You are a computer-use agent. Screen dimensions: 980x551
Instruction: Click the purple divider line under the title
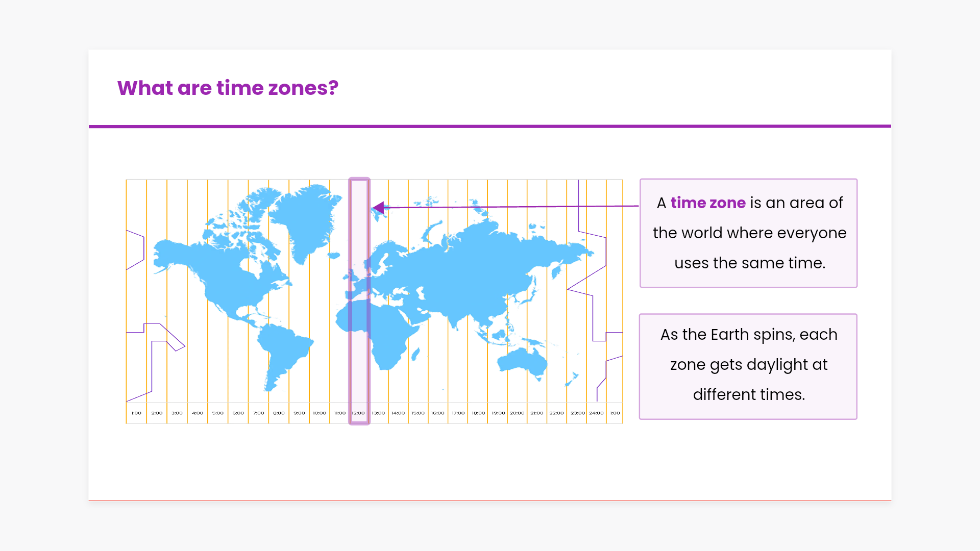tap(490, 126)
